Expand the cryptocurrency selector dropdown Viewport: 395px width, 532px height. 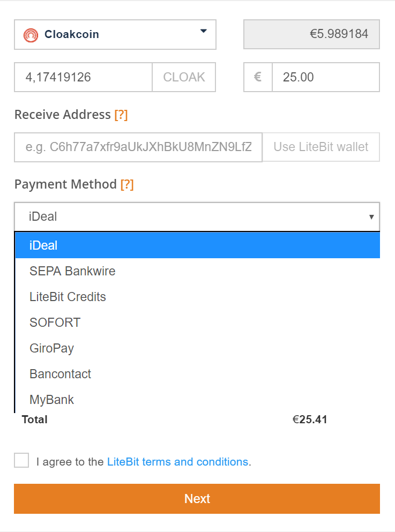203,32
